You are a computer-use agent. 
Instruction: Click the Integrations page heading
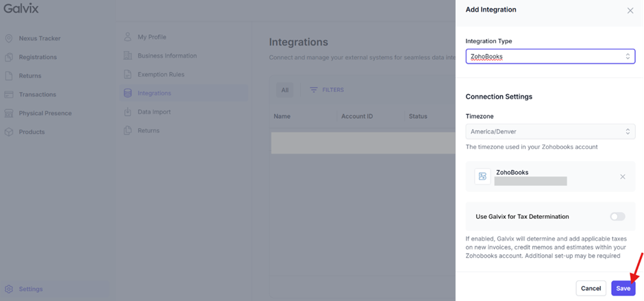click(299, 42)
